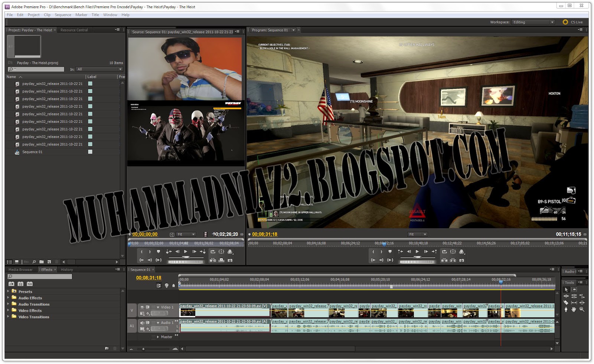Set unnumbered marker in Program monitor
This screenshot has height=364, width=594.
pos(390,252)
